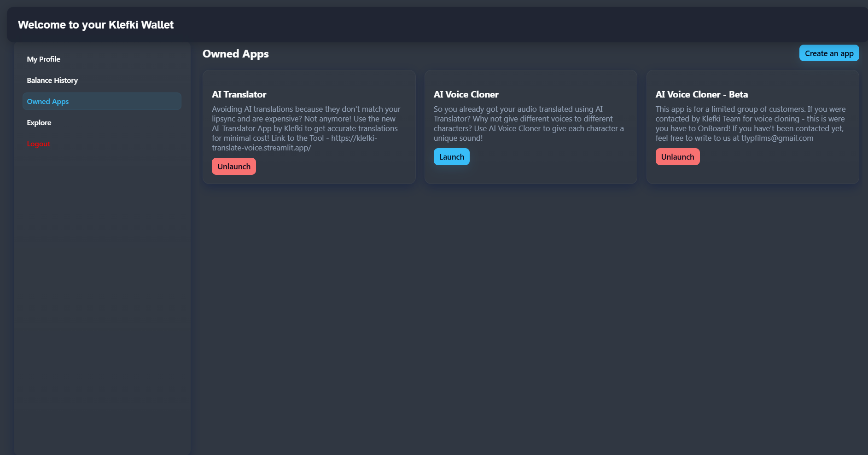Click the AI Translator card title
This screenshot has height=455, width=868.
point(239,94)
